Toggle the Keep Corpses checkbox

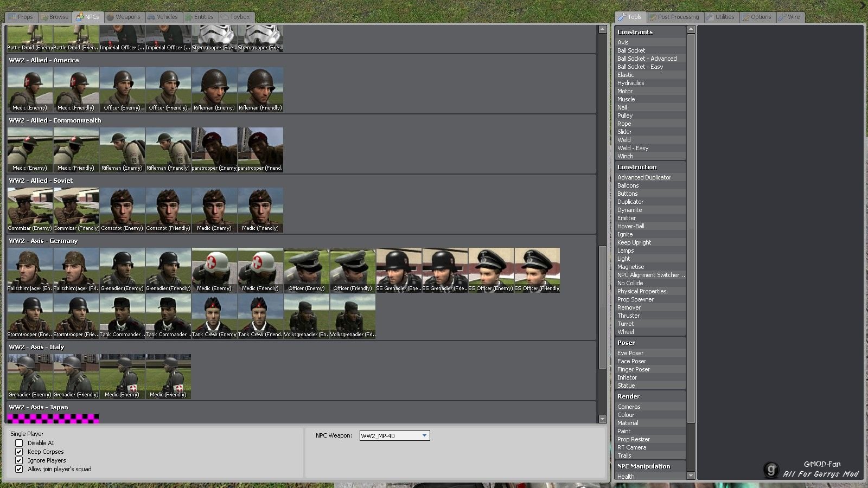click(x=19, y=452)
